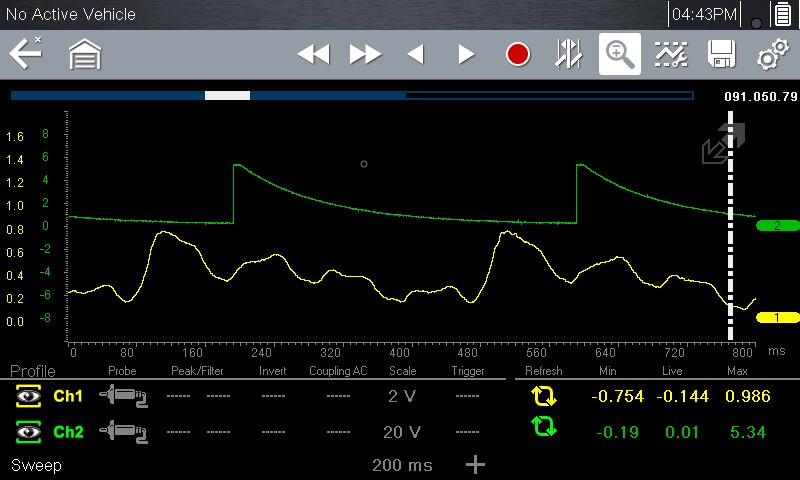Open Ch1 probe selection
800x480 pixels.
point(125,397)
